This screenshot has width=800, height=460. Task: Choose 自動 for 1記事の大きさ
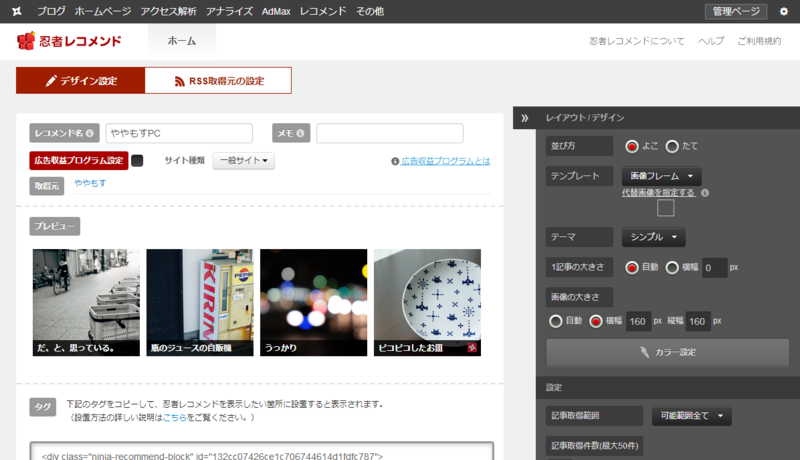tap(632, 267)
